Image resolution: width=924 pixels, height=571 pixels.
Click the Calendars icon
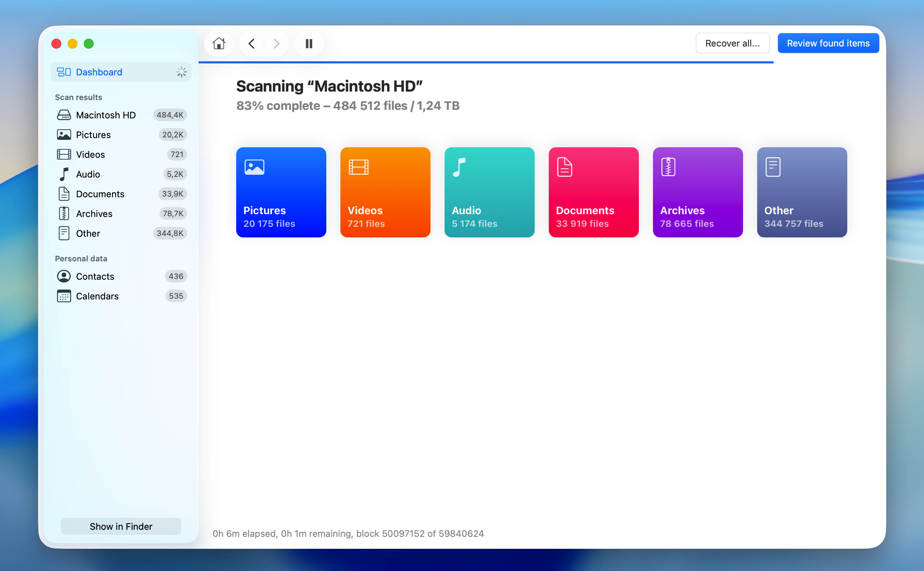coord(64,296)
